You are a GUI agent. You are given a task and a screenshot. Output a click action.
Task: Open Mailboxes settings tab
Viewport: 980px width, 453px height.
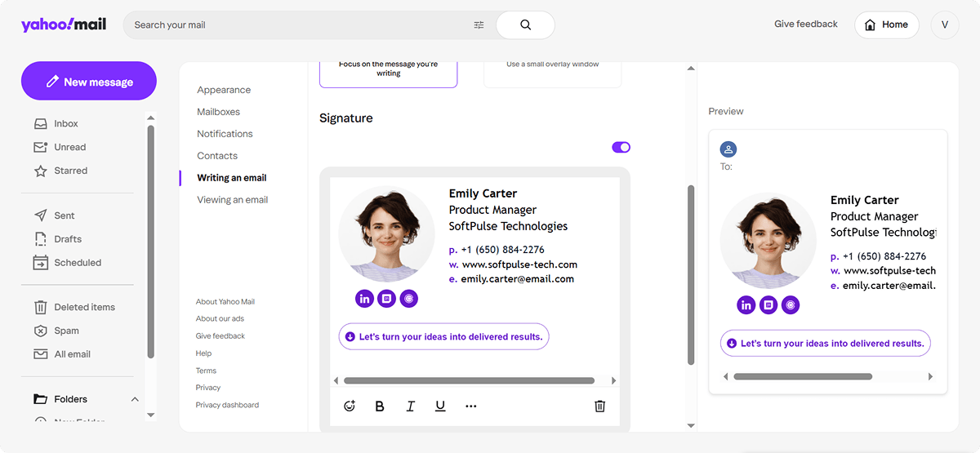tap(218, 113)
